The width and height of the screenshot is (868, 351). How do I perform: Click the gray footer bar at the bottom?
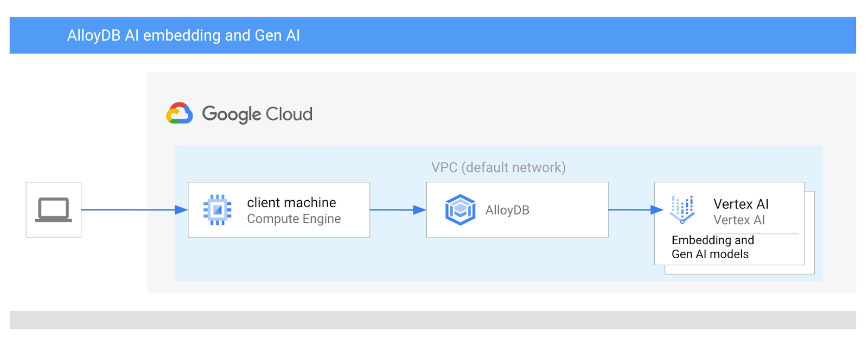432,320
